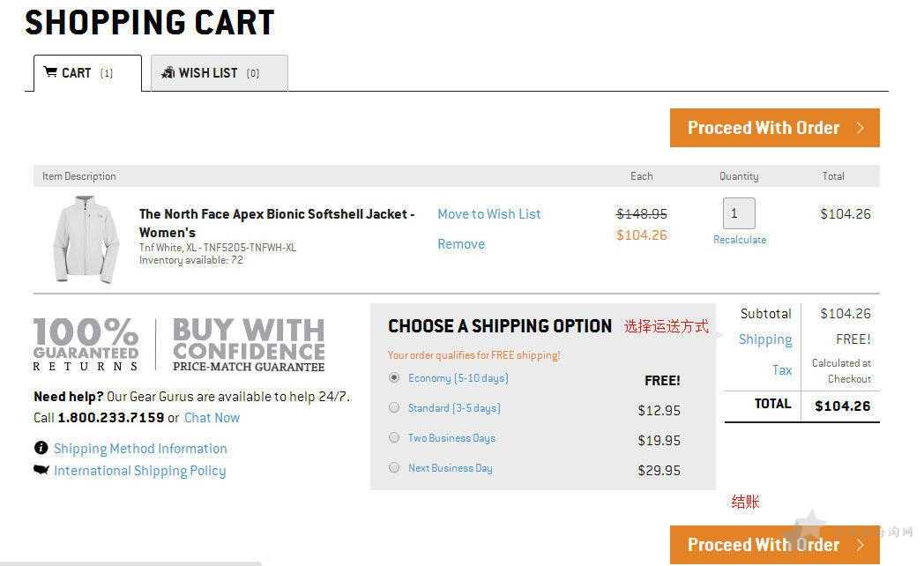Screen dimensions: 924x566
Task: Select Economy (5-10 days) shipping option
Action: [x=394, y=377]
